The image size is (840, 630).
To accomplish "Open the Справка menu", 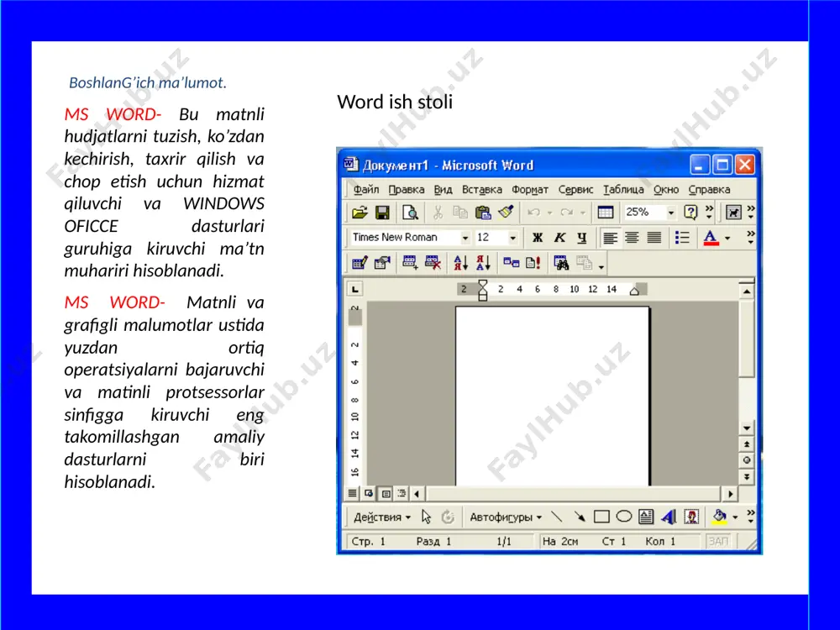I will (x=709, y=189).
